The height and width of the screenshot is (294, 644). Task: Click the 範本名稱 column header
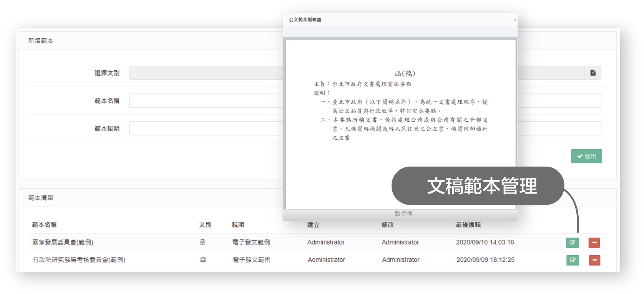pyautogui.click(x=44, y=225)
